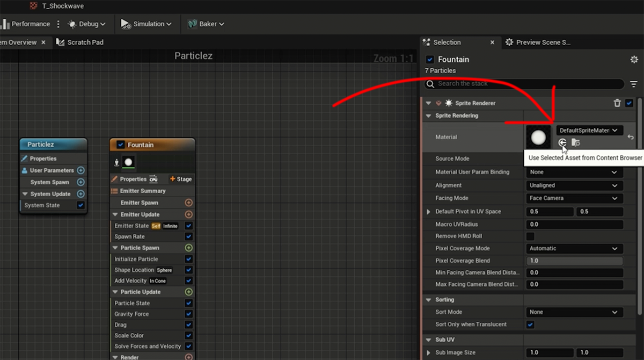Viewport: 644px width, 360px height.
Task: Add module to Emitter Update stage
Action: coord(188,214)
